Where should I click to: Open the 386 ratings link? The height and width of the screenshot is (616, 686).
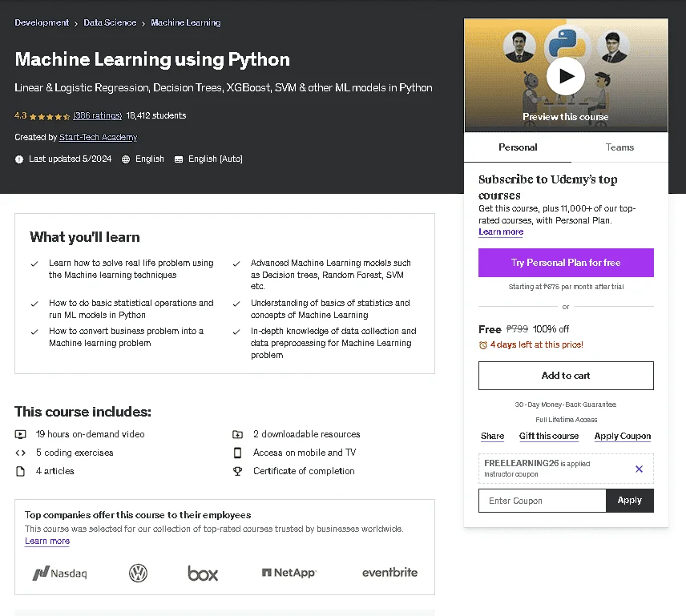click(97, 115)
